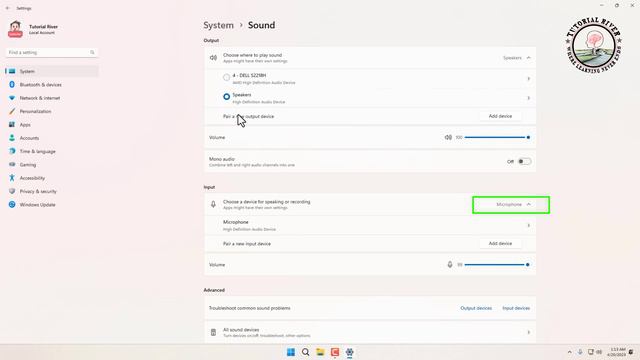
Task: Troubleshoot Output devices link
Action: pyautogui.click(x=476, y=308)
